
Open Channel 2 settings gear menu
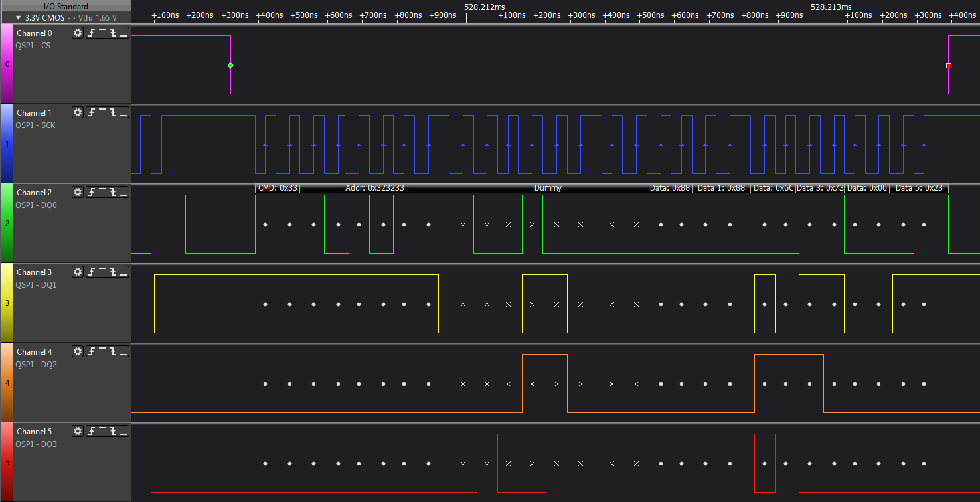[x=78, y=193]
